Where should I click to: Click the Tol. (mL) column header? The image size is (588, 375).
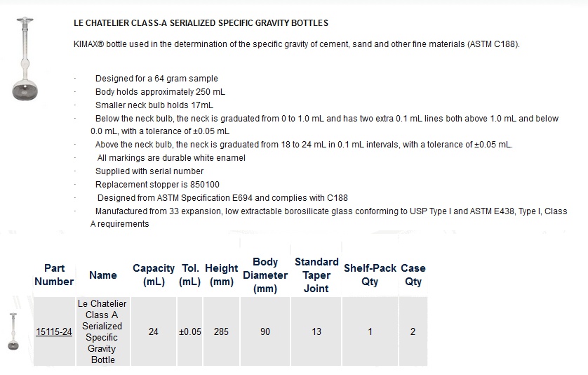point(189,275)
